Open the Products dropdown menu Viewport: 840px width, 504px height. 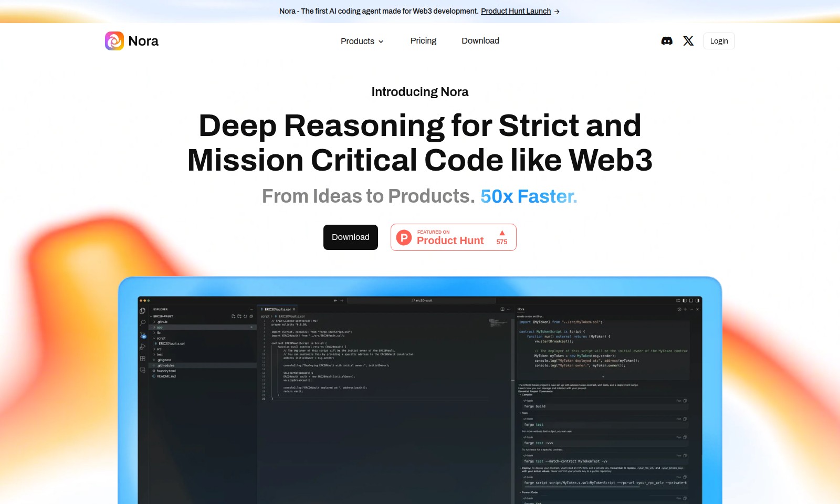362,41
